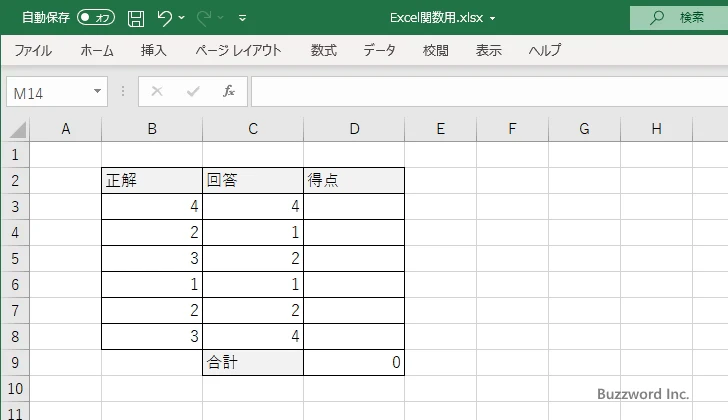Select column C header
Viewport: 728px width, 420px height.
[x=253, y=129]
